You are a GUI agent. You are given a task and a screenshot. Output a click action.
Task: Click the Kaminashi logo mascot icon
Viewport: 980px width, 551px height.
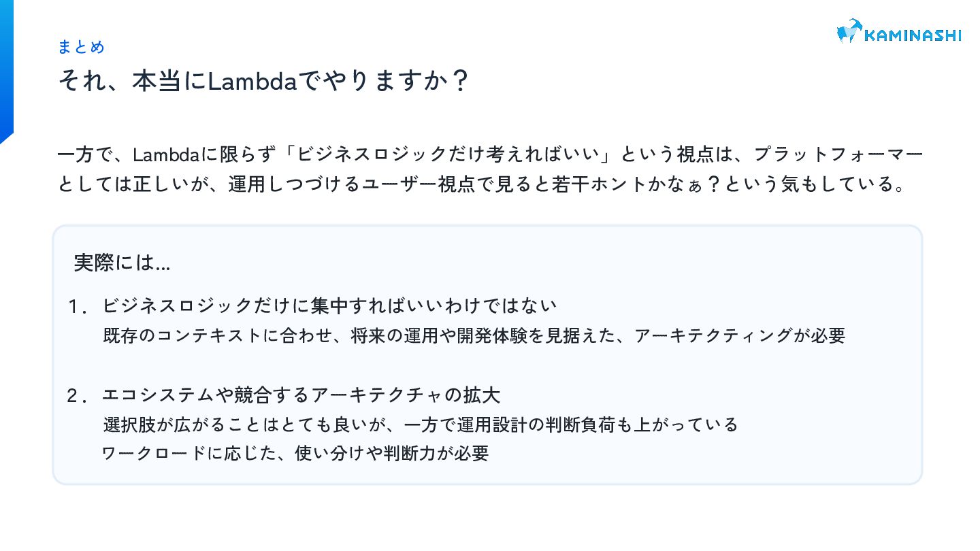849,31
